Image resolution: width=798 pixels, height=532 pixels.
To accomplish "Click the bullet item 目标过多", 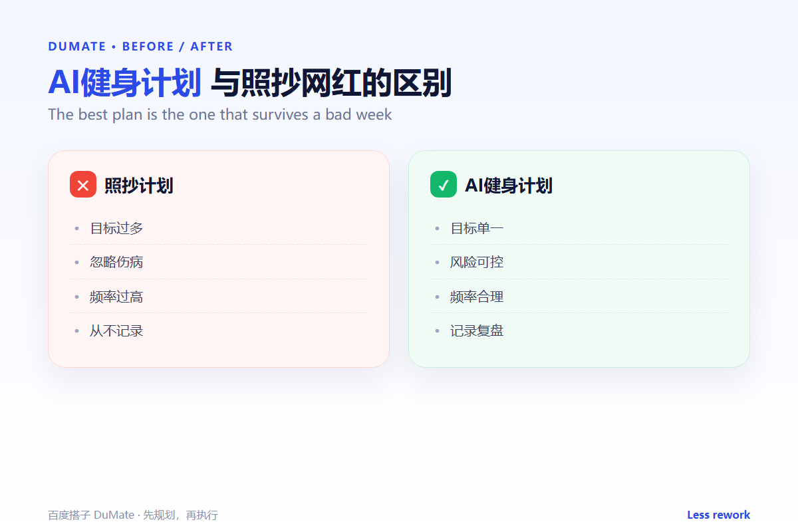I will (116, 228).
